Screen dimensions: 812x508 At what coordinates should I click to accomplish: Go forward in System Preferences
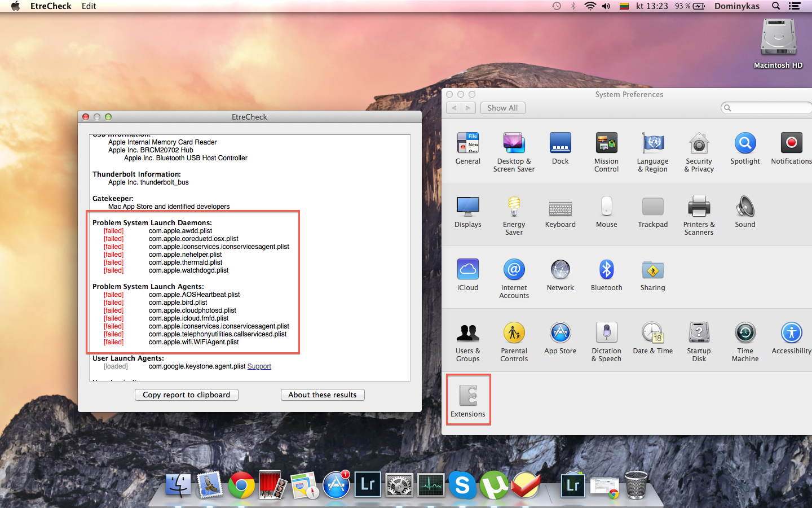[x=468, y=108]
